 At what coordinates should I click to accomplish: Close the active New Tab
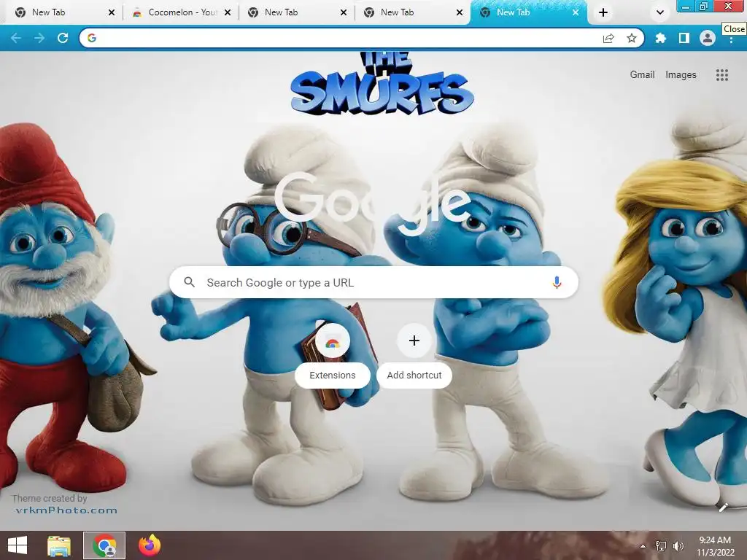(x=576, y=12)
